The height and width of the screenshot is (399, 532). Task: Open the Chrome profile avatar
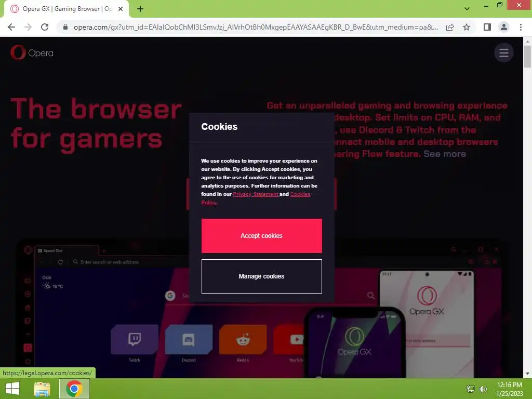[x=504, y=27]
